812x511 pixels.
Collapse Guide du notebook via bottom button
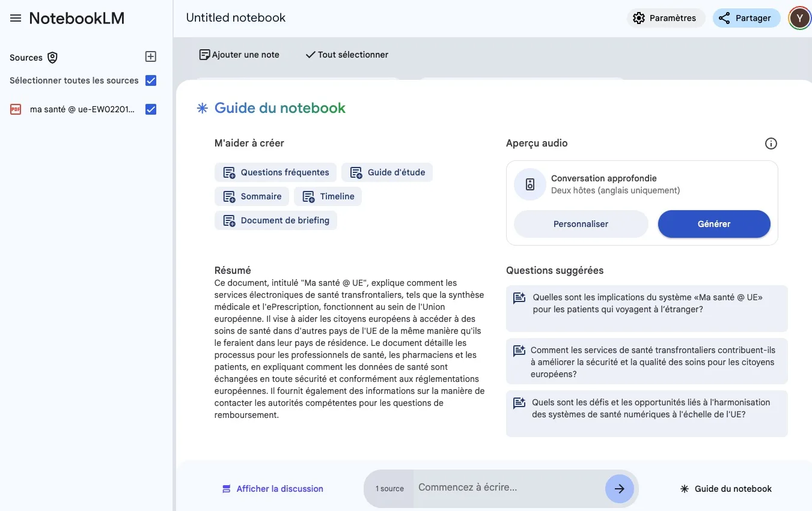coord(726,489)
